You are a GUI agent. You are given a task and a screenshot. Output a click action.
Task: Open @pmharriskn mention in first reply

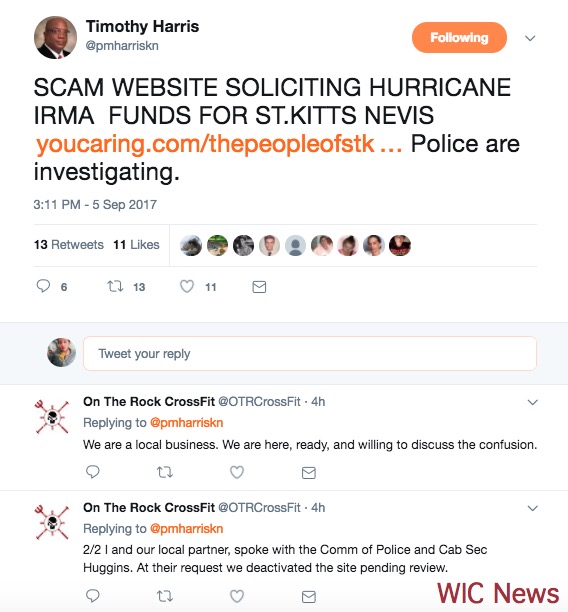tap(187, 423)
